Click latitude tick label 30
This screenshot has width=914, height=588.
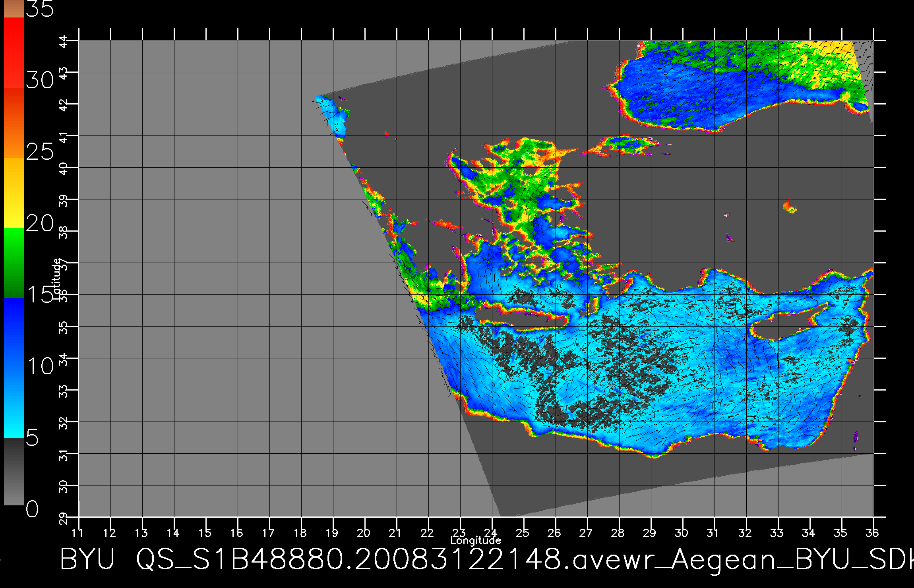(x=64, y=487)
